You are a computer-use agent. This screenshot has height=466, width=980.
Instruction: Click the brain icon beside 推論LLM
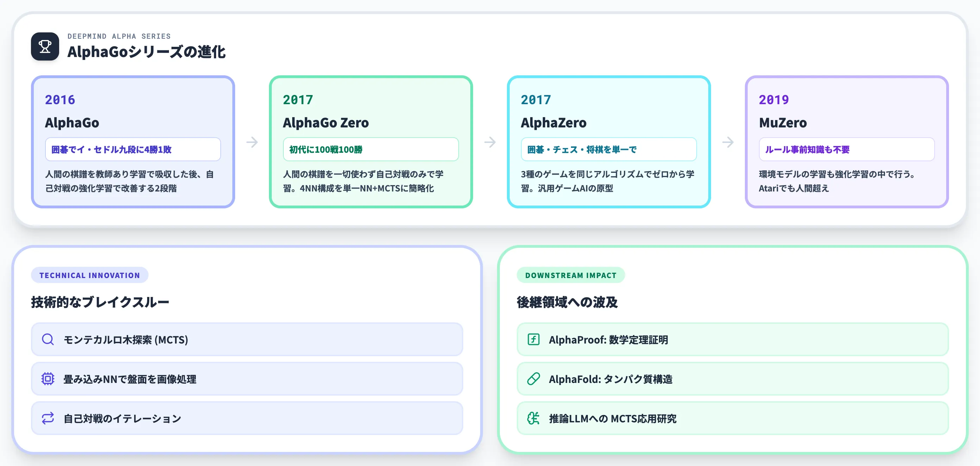click(533, 418)
